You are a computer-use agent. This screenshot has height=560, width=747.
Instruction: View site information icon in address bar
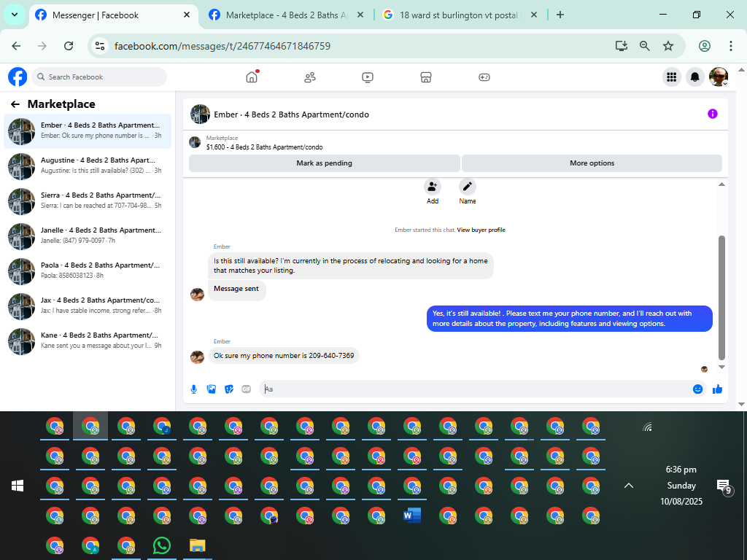(x=99, y=46)
